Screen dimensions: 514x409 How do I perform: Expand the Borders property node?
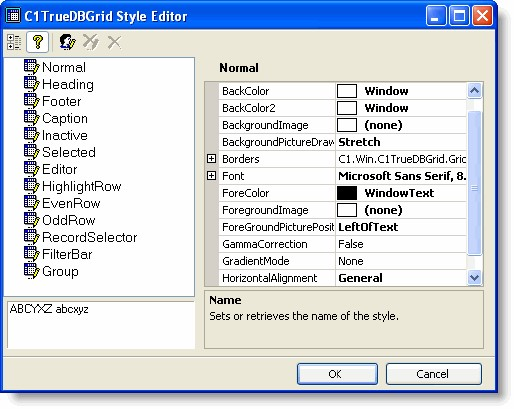click(x=211, y=159)
